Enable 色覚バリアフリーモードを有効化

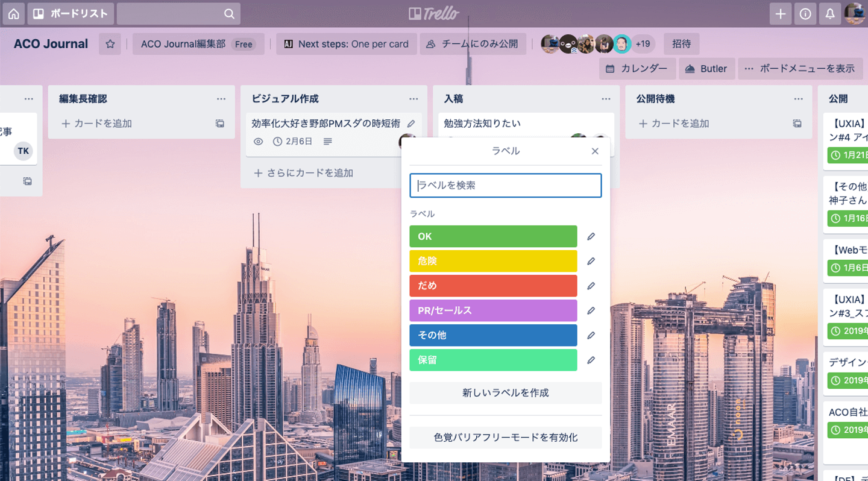point(506,438)
